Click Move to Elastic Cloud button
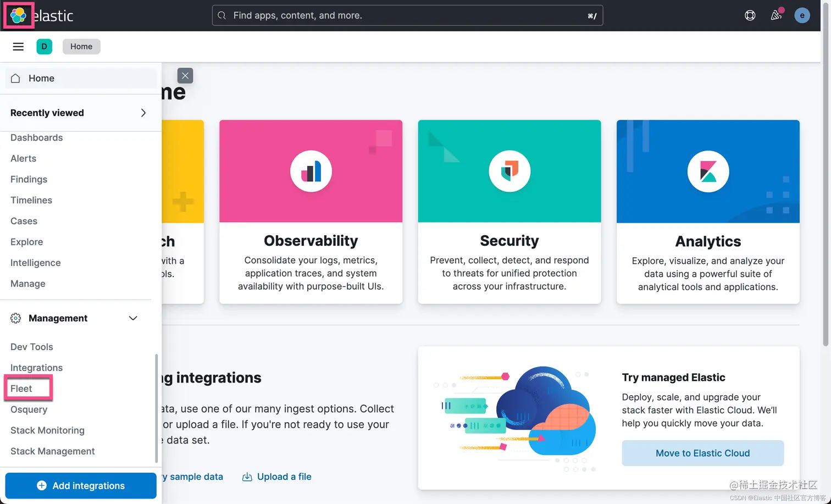831x504 pixels. (x=702, y=453)
